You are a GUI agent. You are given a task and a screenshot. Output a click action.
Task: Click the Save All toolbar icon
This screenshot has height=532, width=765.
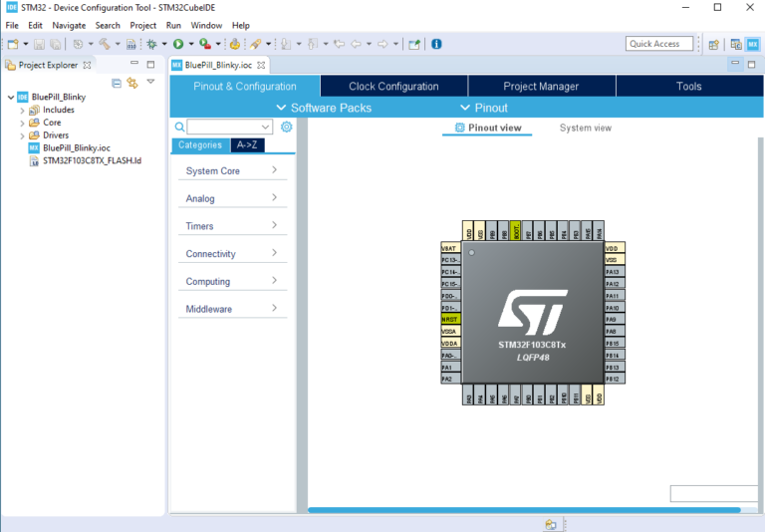[x=56, y=45]
